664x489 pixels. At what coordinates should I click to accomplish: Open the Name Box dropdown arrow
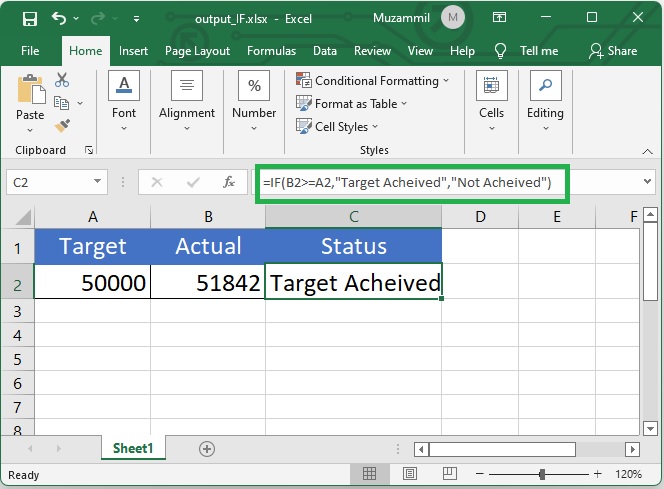98,182
